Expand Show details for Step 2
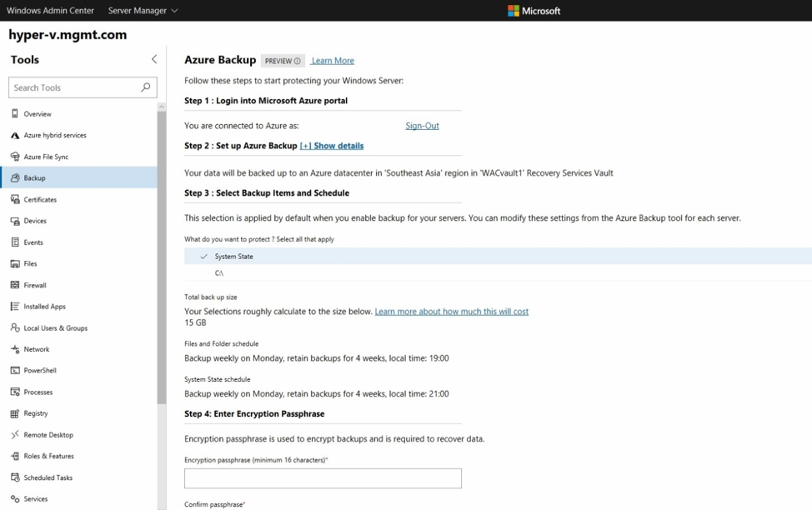 click(x=332, y=146)
